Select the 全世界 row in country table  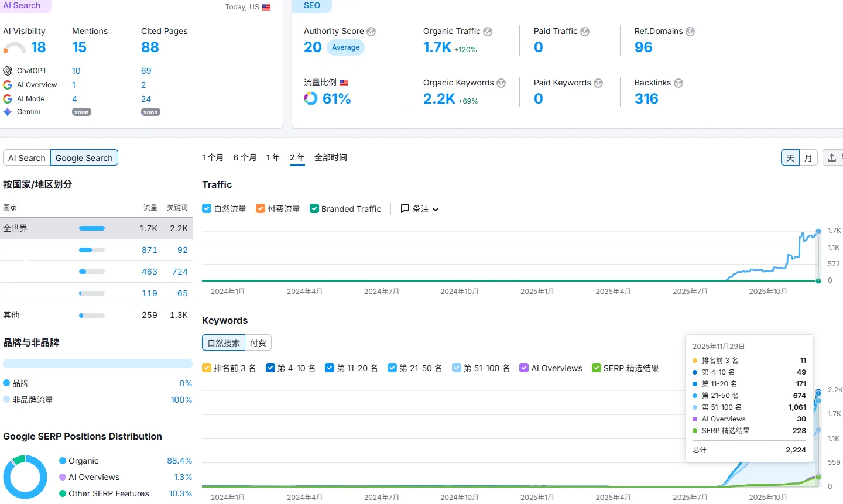tap(96, 228)
